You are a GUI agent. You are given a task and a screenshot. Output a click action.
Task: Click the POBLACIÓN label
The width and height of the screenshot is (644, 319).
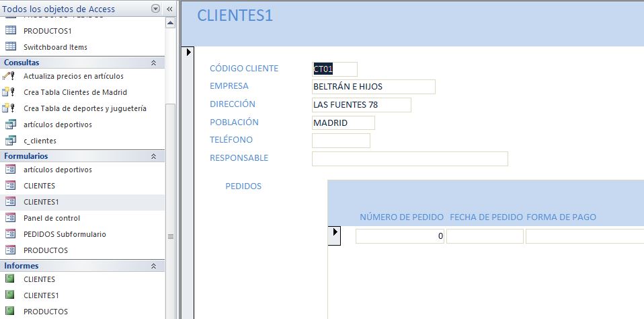pyautogui.click(x=234, y=122)
